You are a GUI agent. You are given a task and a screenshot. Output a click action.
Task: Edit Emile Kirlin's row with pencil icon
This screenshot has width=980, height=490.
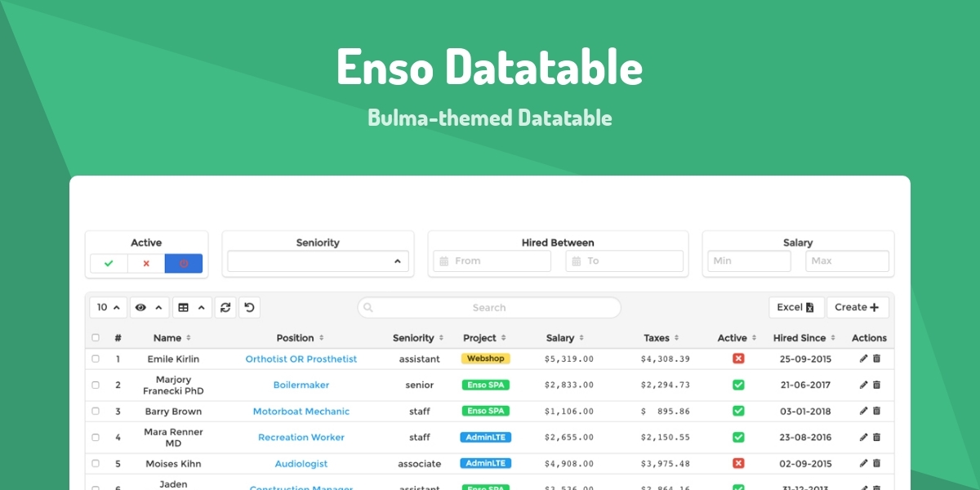click(863, 359)
